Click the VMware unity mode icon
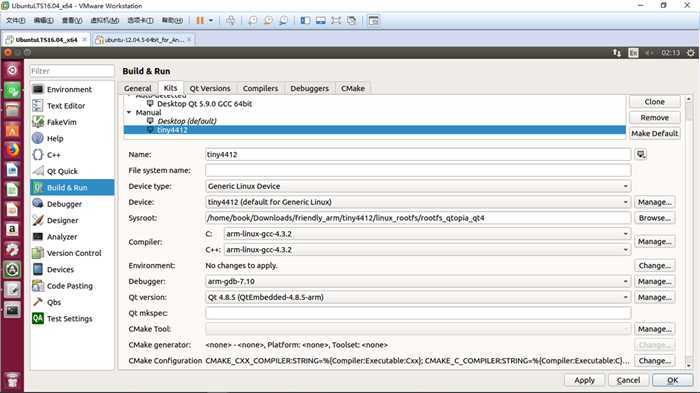 (352, 21)
